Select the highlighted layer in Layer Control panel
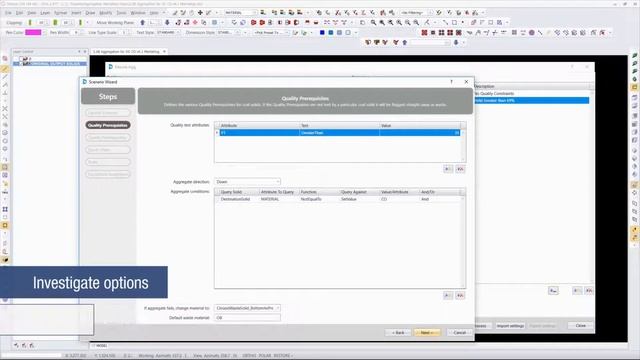640x360 pixels. click(x=50, y=64)
